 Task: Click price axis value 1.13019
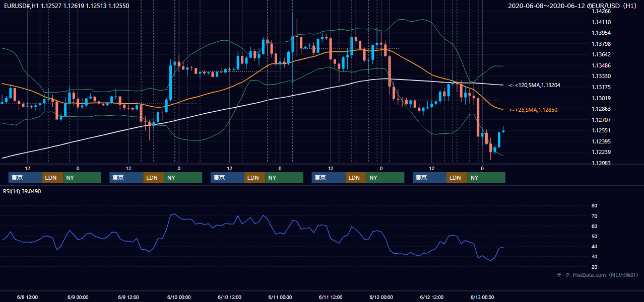[601, 98]
